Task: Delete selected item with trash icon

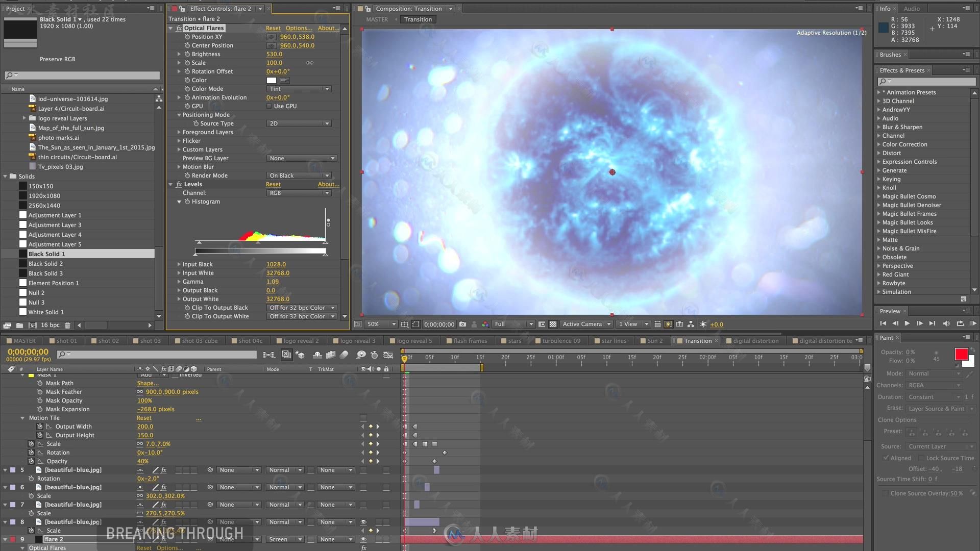Action: pyautogui.click(x=67, y=325)
